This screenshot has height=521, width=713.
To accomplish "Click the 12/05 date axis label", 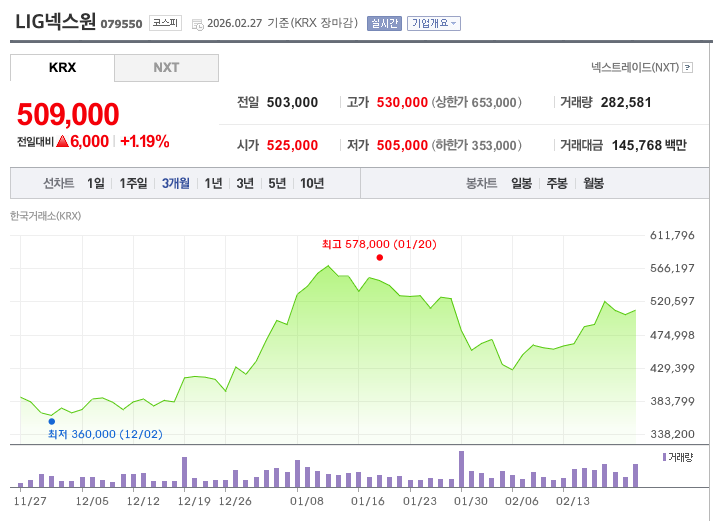I will pos(92,501).
